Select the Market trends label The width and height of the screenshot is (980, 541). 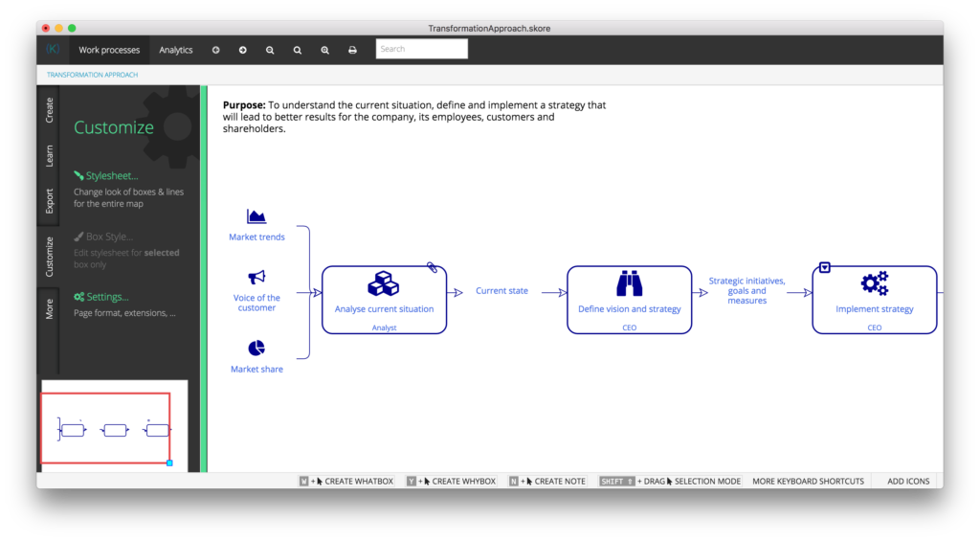coord(256,237)
